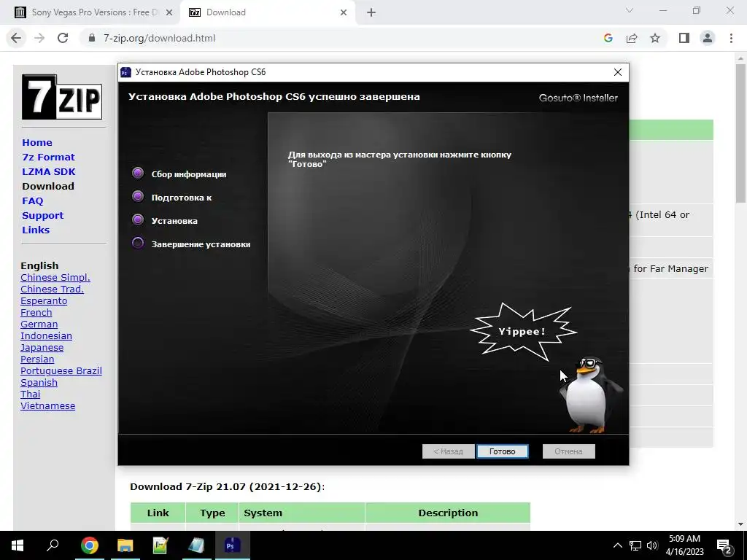Click the Сбор информации step bullet
This screenshot has height=560, width=747.
click(138, 173)
